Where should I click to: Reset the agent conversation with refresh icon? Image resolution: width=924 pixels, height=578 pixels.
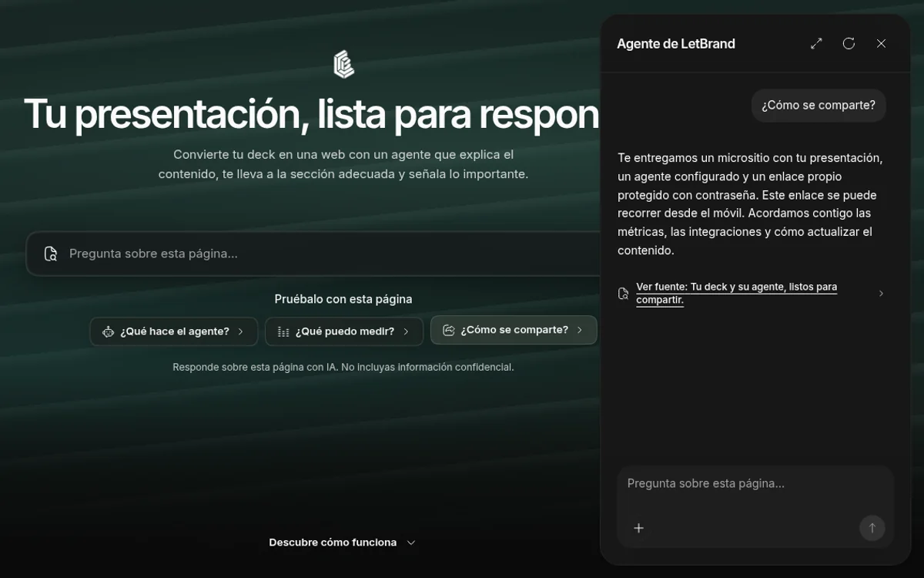(x=849, y=43)
